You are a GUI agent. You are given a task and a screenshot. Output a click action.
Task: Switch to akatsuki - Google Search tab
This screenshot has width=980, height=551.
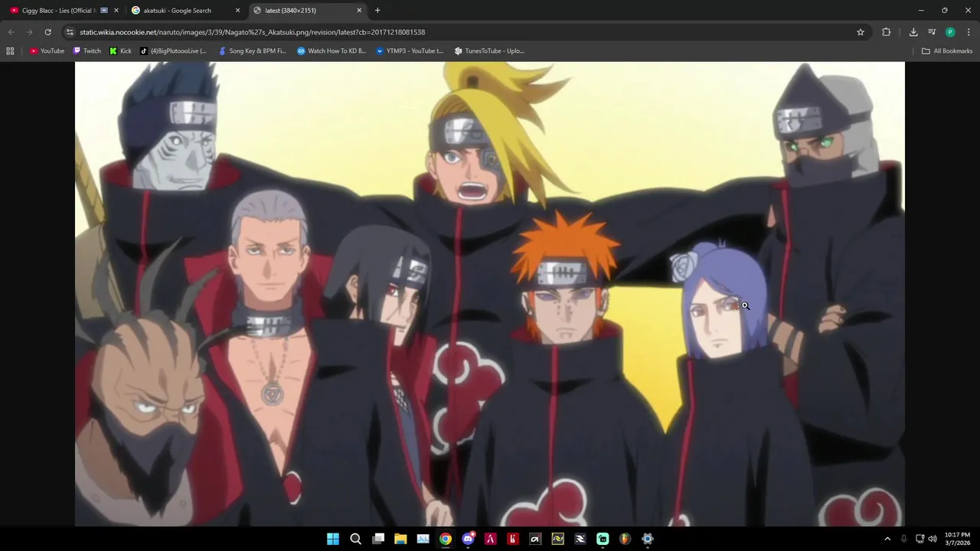(x=186, y=11)
